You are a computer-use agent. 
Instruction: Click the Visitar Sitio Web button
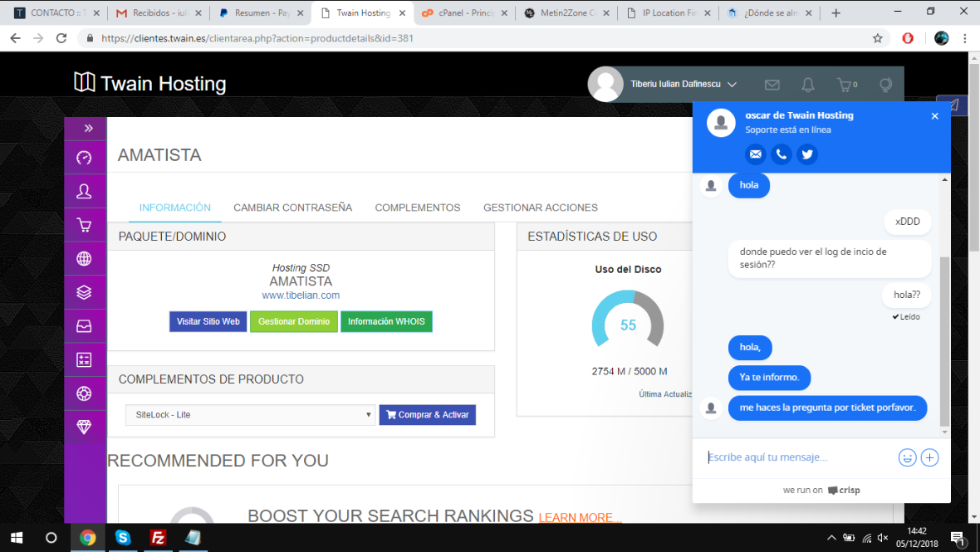pyautogui.click(x=208, y=321)
